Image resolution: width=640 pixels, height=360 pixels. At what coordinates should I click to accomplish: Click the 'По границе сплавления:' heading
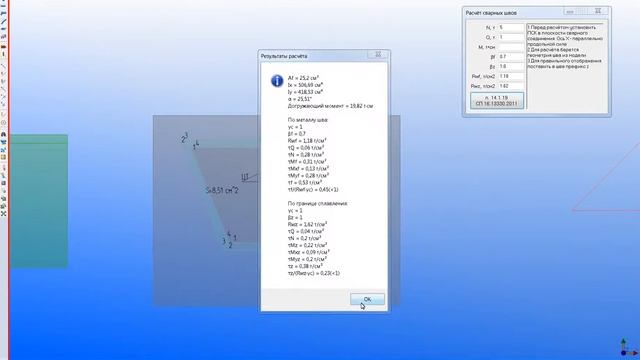click(318, 203)
